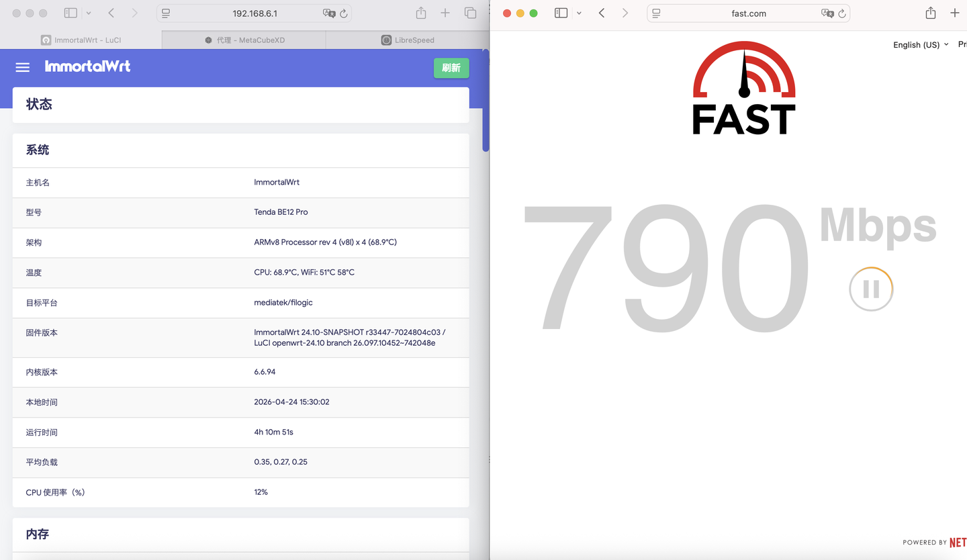Add a new tab in the fast.com window
Viewport: 967px width, 560px height.
(955, 13)
